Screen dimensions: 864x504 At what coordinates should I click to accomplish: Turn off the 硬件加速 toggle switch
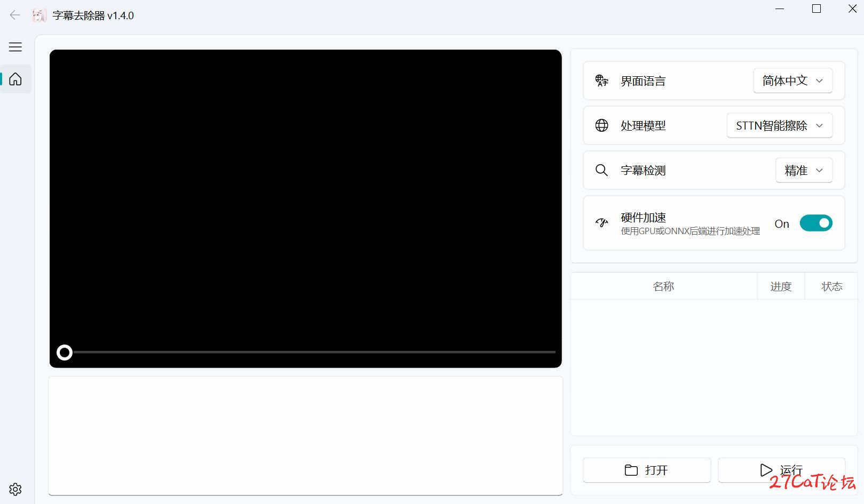coord(815,223)
